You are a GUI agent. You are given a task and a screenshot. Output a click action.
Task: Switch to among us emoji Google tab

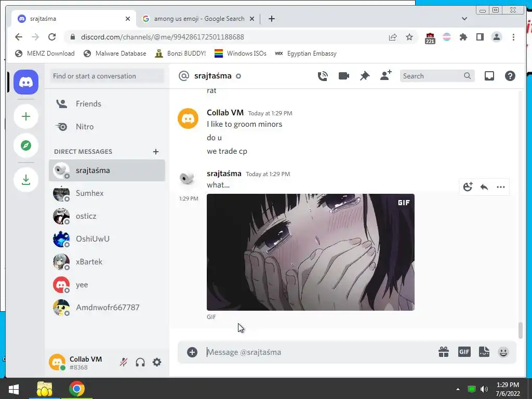click(x=198, y=19)
